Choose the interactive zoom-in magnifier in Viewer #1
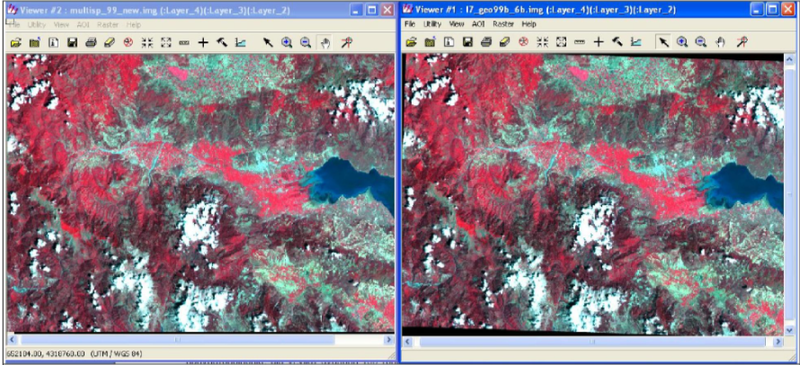This screenshot has width=800, height=365. click(682, 43)
